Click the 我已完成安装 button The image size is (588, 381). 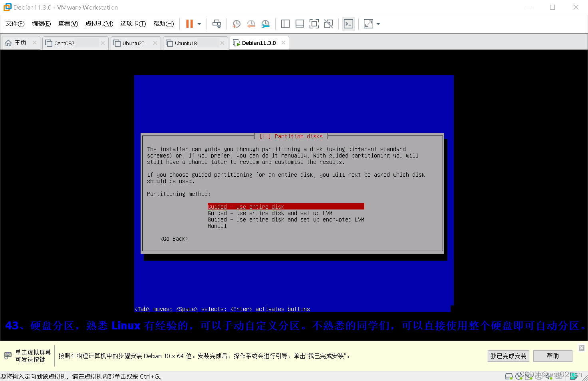(509, 356)
